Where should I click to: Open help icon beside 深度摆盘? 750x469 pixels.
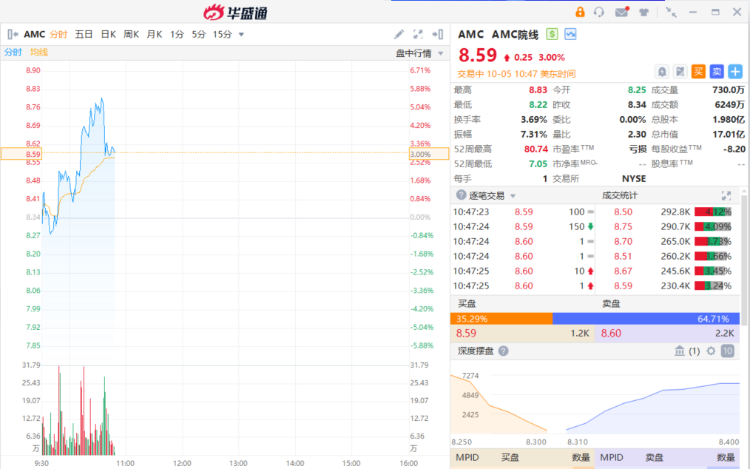coord(503,351)
